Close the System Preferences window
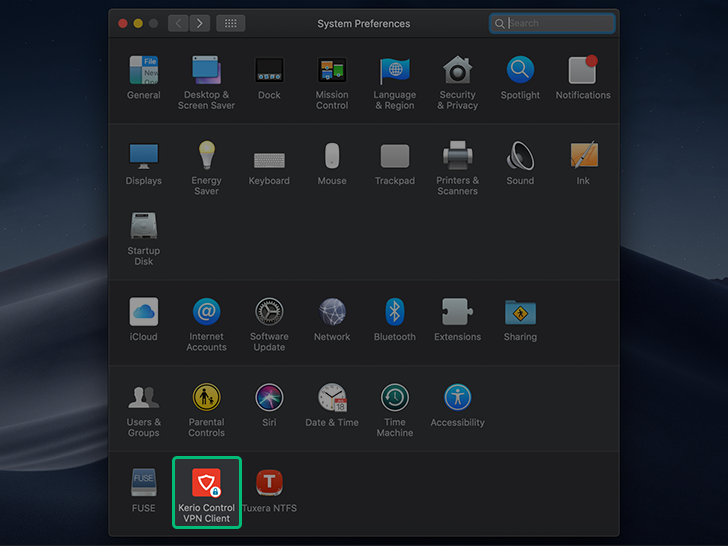Screen dimensions: 728x546 tap(123, 23)
